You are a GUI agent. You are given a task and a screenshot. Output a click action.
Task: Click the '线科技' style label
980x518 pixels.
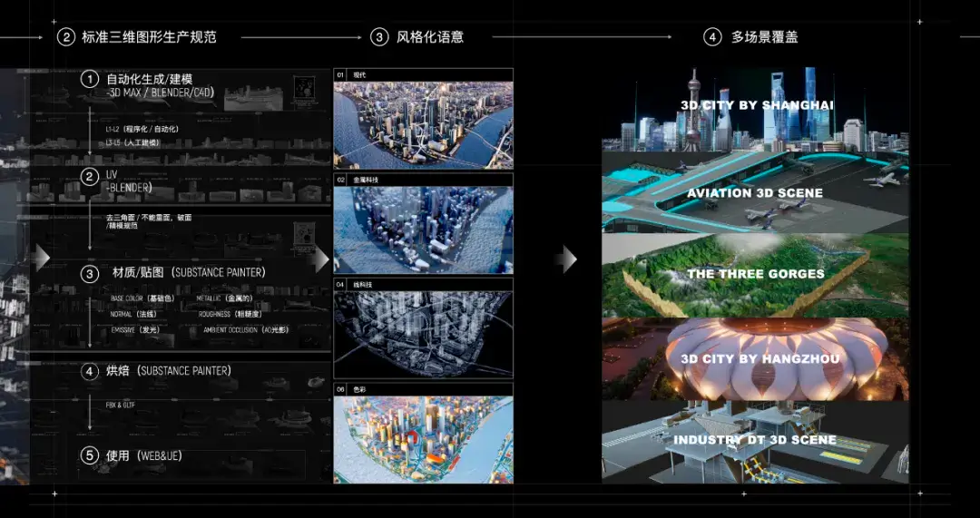(362, 284)
